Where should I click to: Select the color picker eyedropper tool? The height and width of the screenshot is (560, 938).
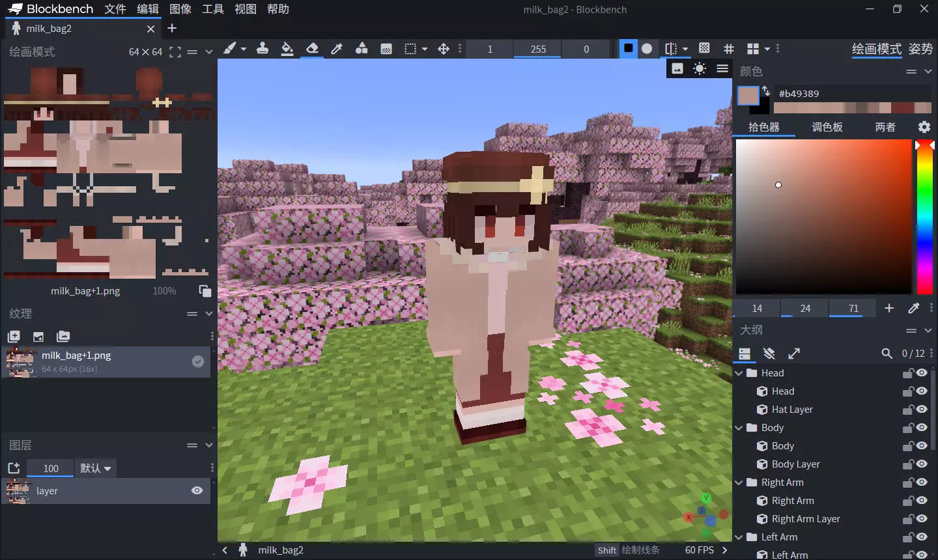point(337,49)
